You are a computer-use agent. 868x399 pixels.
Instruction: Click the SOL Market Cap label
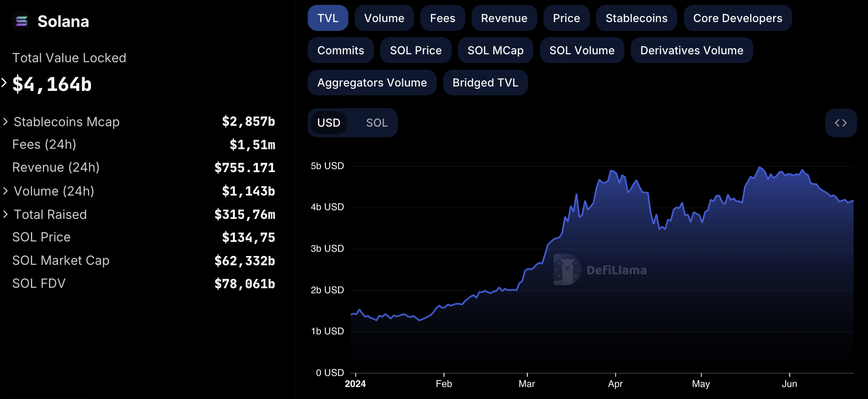[61, 260]
